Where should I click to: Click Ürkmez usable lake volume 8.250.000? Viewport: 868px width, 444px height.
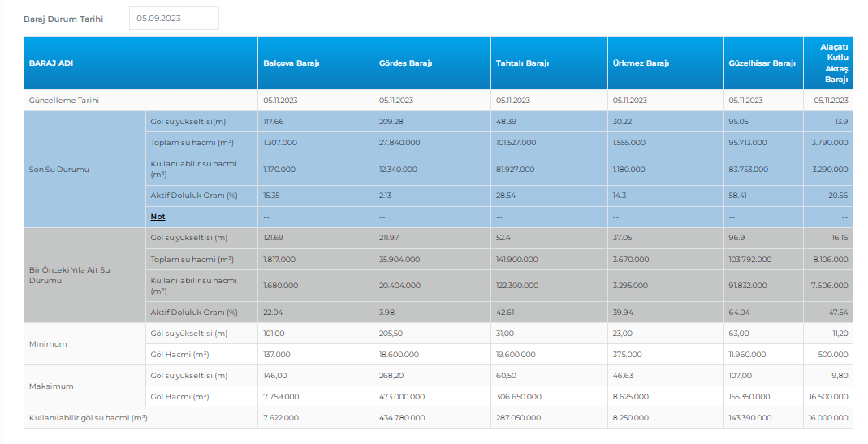click(x=631, y=418)
